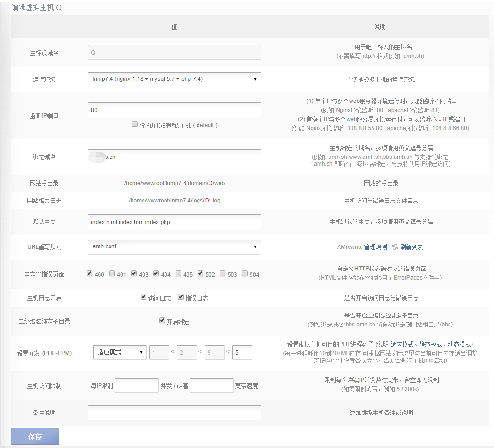This screenshot has height=448, width=494.
Task: Click the 动态模式 link
Action: pyautogui.click(x=460, y=344)
